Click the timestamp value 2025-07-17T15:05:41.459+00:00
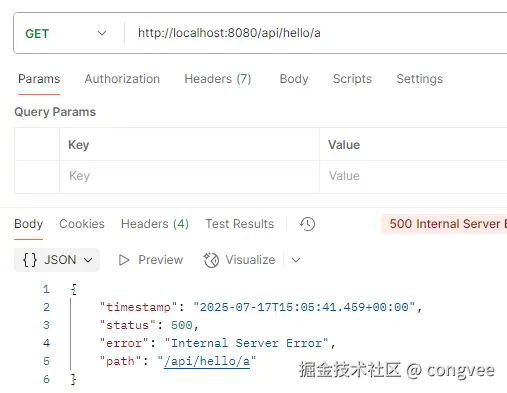Image resolution: width=507 pixels, height=393 pixels. 304,307
